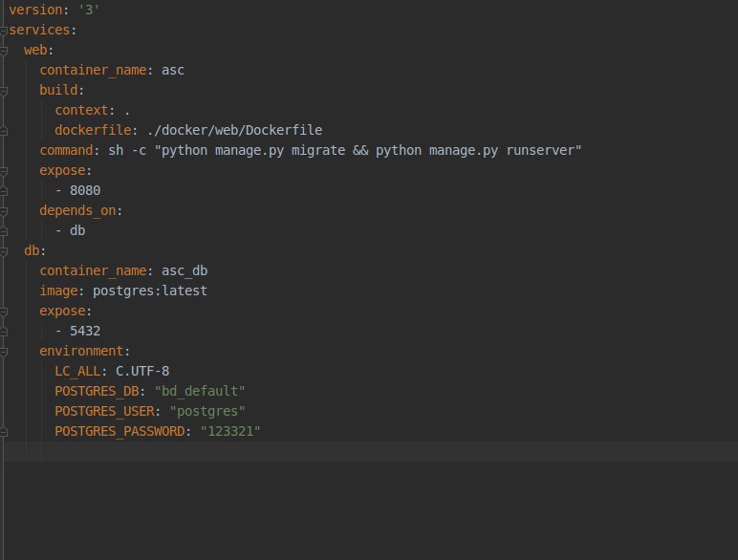Image resolution: width=738 pixels, height=560 pixels.
Task: Click expose key above 8080
Action: pos(62,170)
